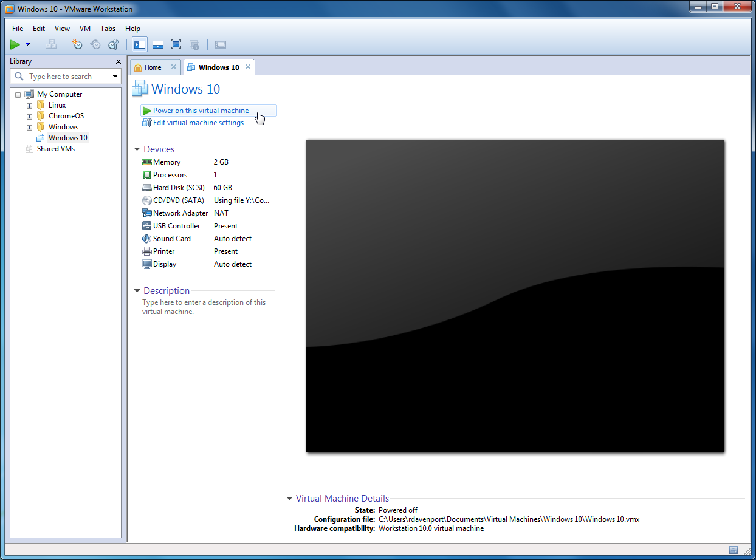Collapse the Devices section

[137, 149]
